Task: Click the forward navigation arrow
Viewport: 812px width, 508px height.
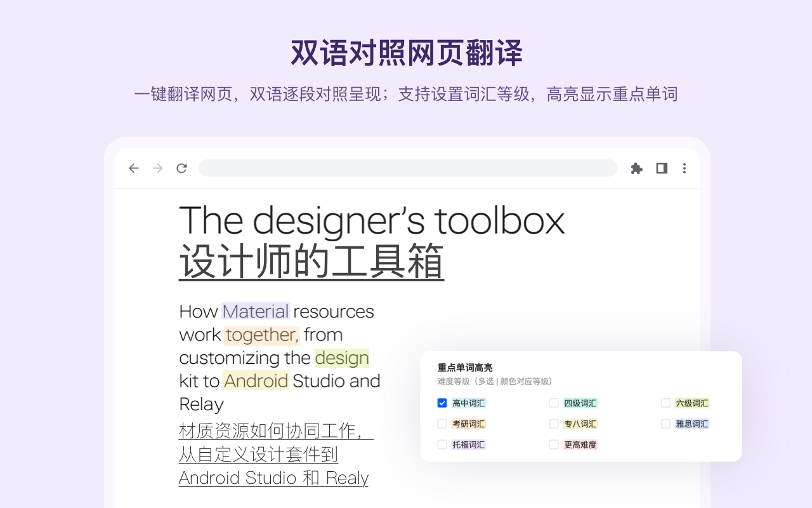Action: 157,168
